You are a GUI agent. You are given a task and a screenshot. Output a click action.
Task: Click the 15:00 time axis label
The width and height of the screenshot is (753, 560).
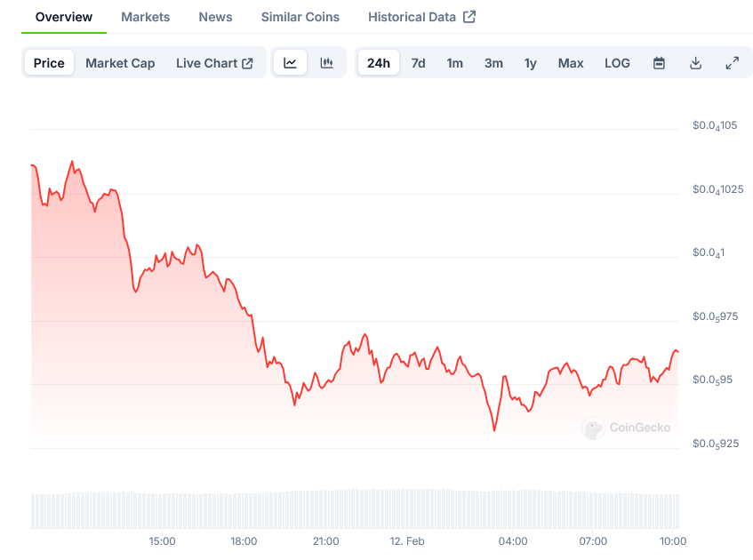(x=162, y=541)
